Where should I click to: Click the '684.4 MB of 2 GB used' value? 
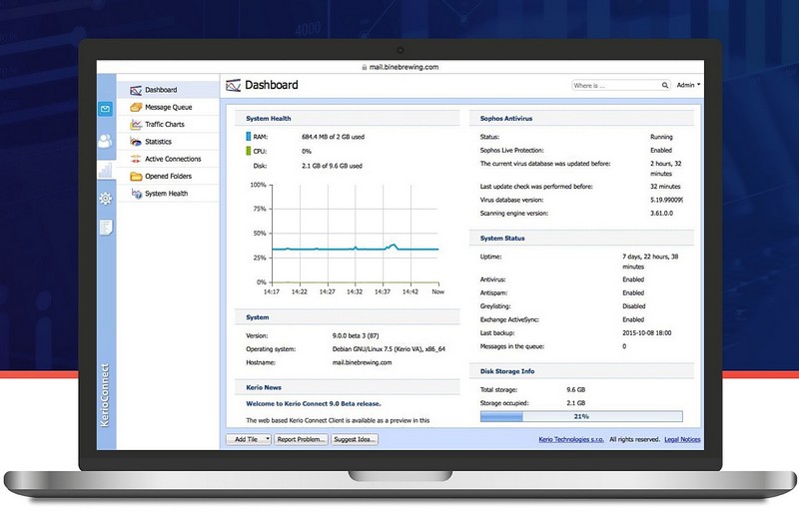point(333,137)
